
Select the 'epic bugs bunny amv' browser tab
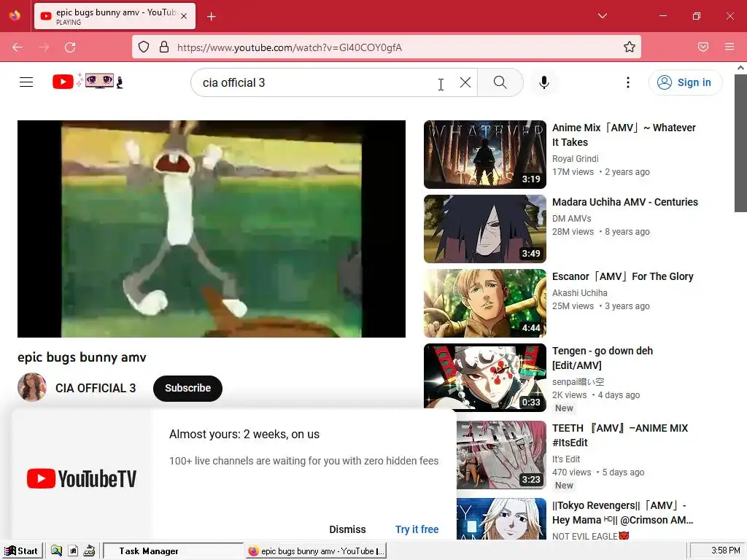coord(115,16)
